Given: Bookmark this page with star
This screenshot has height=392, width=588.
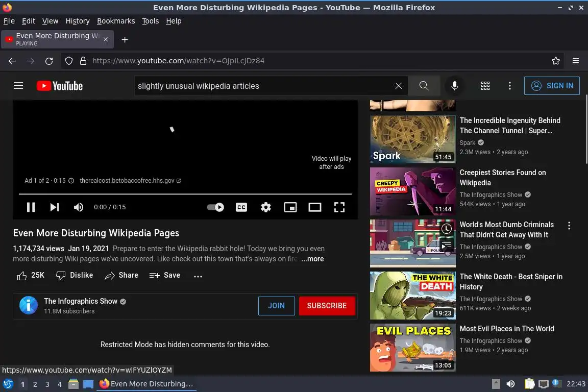Looking at the screenshot, I should [556, 61].
